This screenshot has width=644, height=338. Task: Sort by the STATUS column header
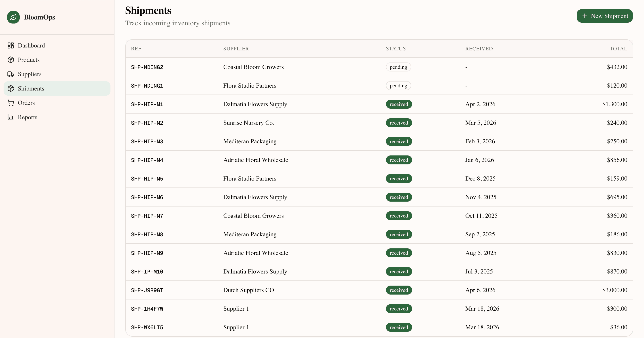pos(396,49)
